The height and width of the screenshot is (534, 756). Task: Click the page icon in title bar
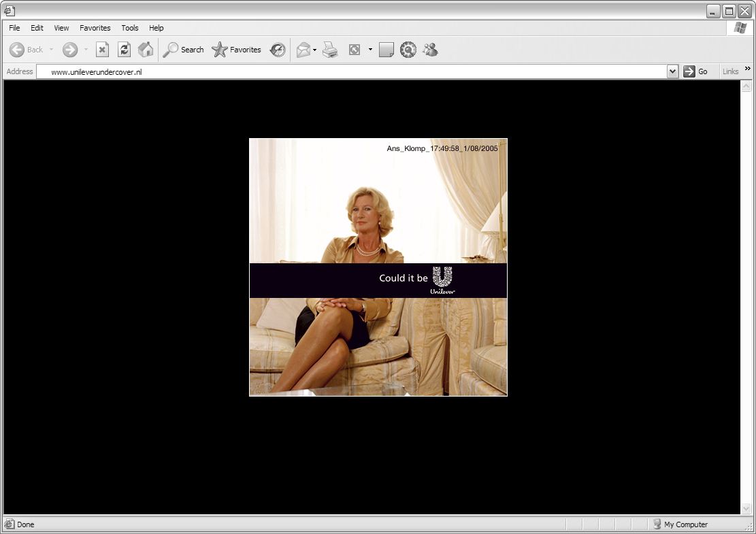(10, 10)
